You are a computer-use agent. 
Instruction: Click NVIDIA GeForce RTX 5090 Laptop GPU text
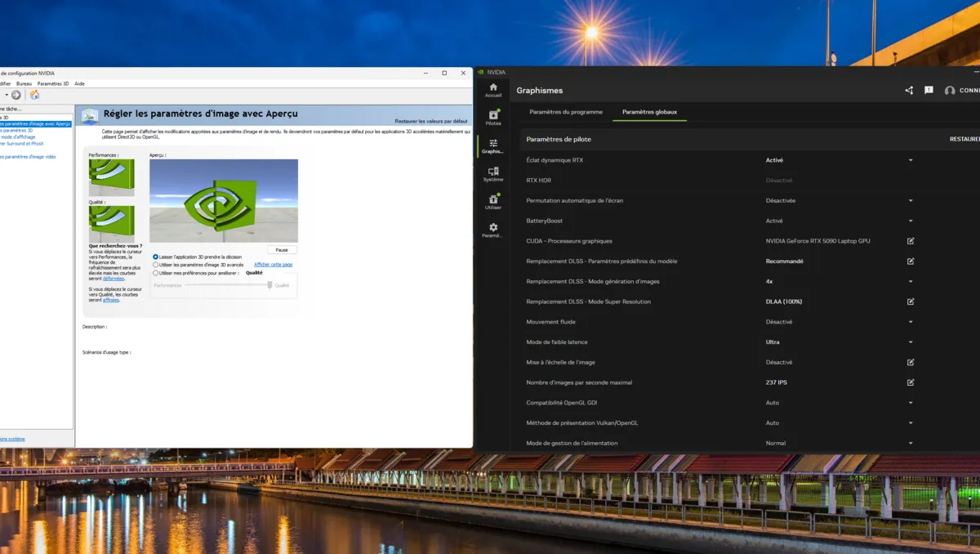pos(817,241)
